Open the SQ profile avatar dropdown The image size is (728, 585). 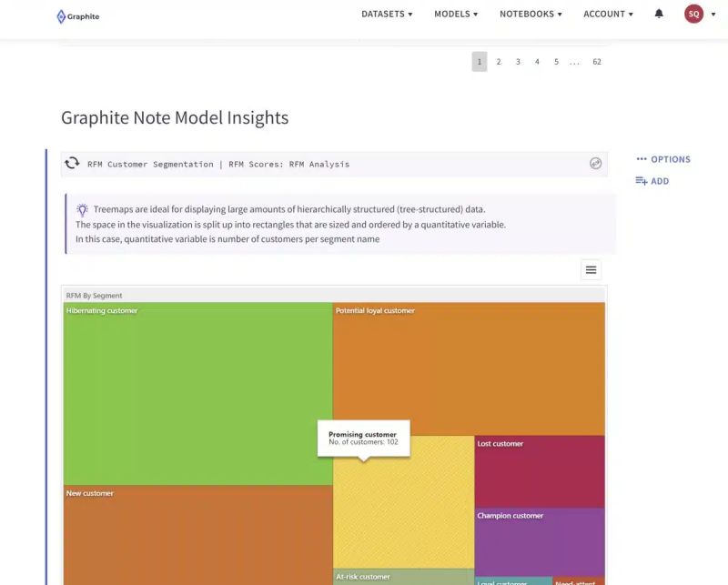pyautogui.click(x=693, y=14)
